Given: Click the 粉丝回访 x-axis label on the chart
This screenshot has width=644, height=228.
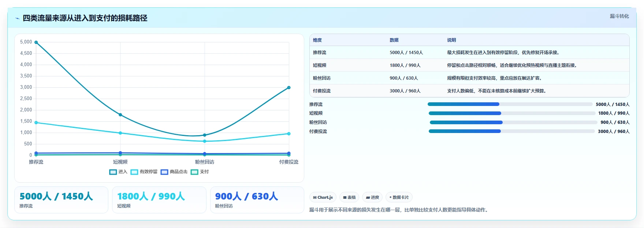Looking at the screenshot, I should 205,162.
